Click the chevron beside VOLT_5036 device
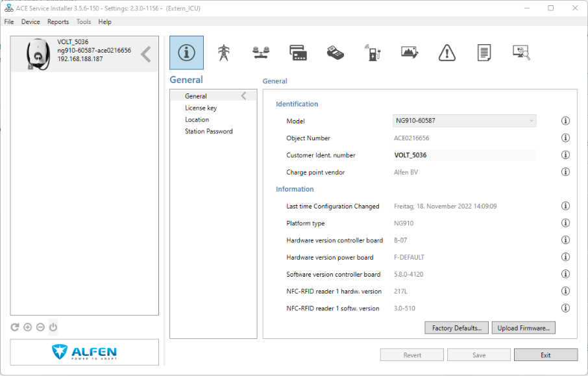The width and height of the screenshot is (588, 376). [x=146, y=55]
